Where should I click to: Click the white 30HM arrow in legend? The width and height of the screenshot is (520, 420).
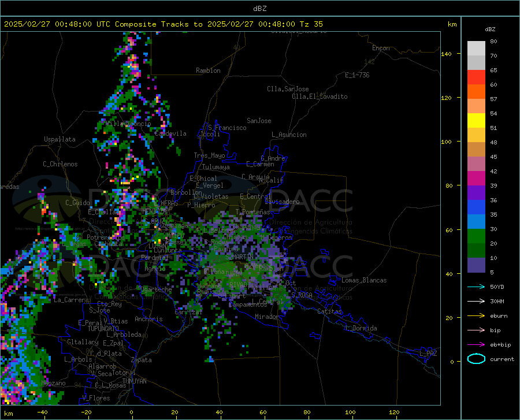476,302
